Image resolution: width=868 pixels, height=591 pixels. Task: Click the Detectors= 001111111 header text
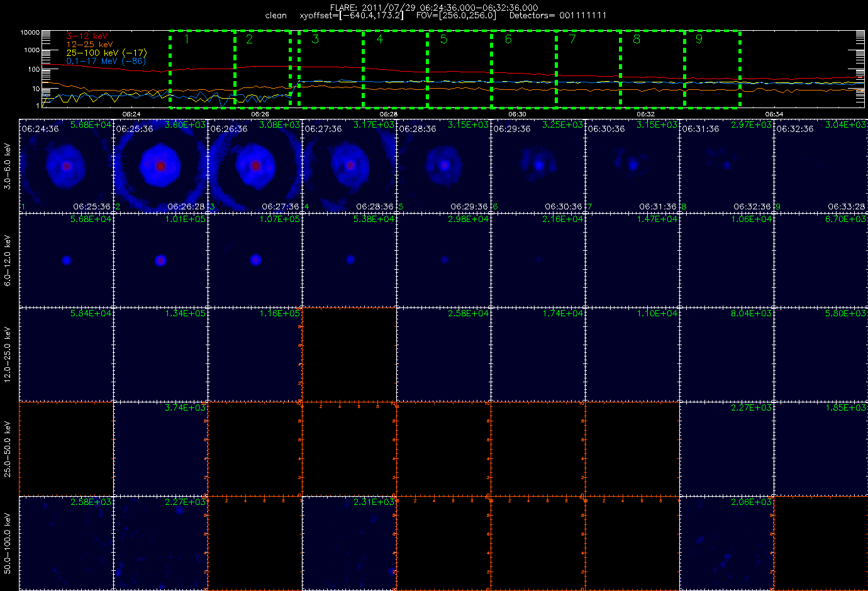pyautogui.click(x=558, y=15)
